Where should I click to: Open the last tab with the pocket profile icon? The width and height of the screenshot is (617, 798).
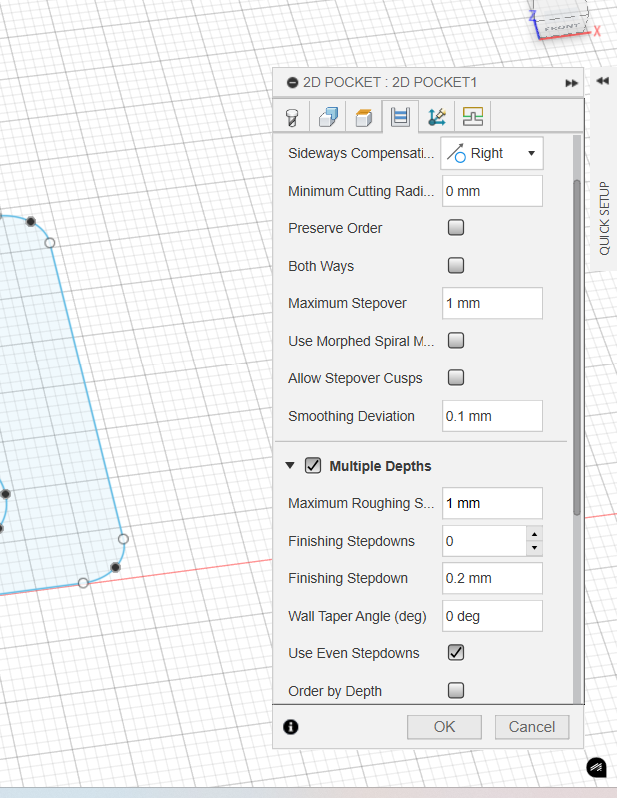(472, 117)
